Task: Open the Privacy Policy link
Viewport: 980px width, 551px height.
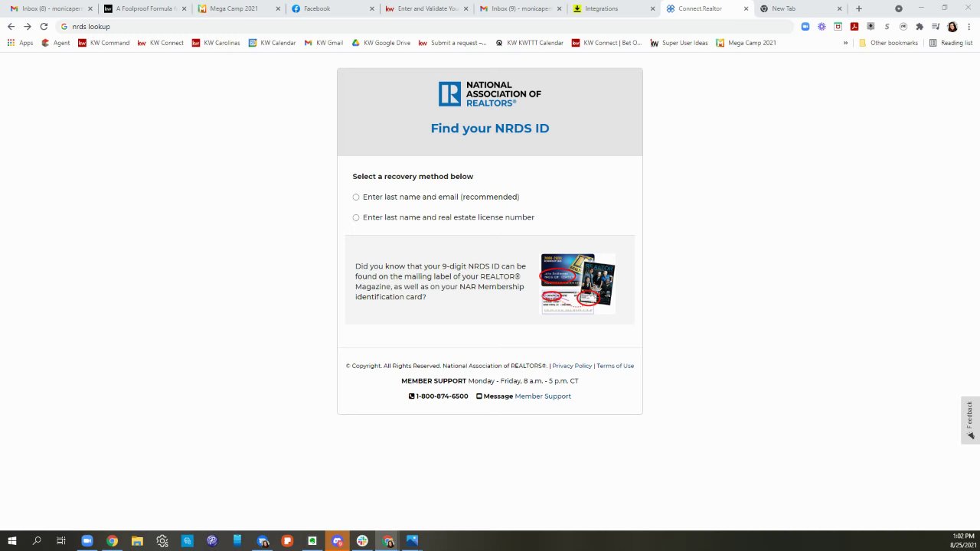Action: 572,366
